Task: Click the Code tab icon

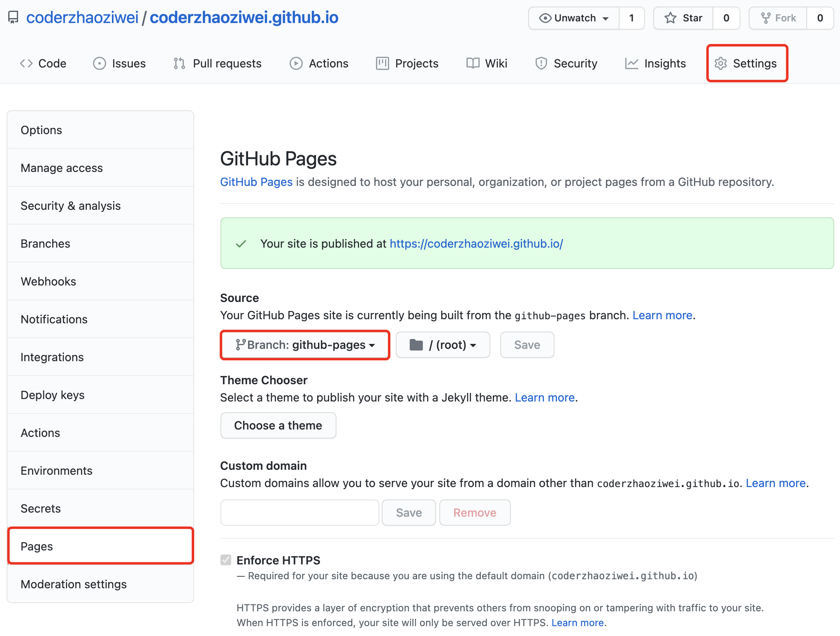Action: point(26,63)
